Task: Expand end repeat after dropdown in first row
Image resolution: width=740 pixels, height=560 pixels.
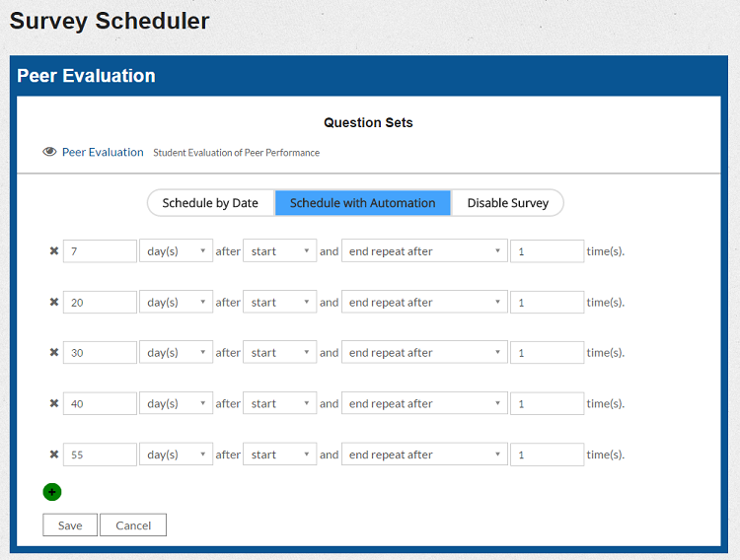Action: [x=424, y=251]
